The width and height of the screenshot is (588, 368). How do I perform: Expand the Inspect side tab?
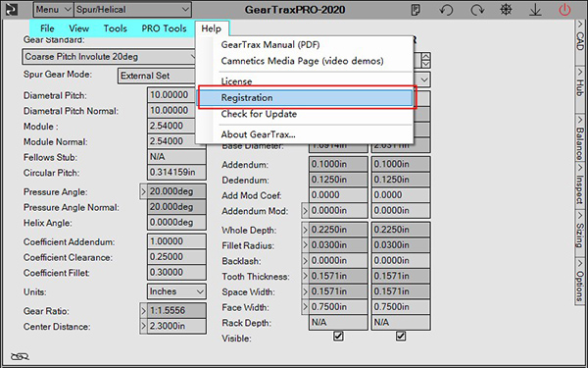[580, 184]
